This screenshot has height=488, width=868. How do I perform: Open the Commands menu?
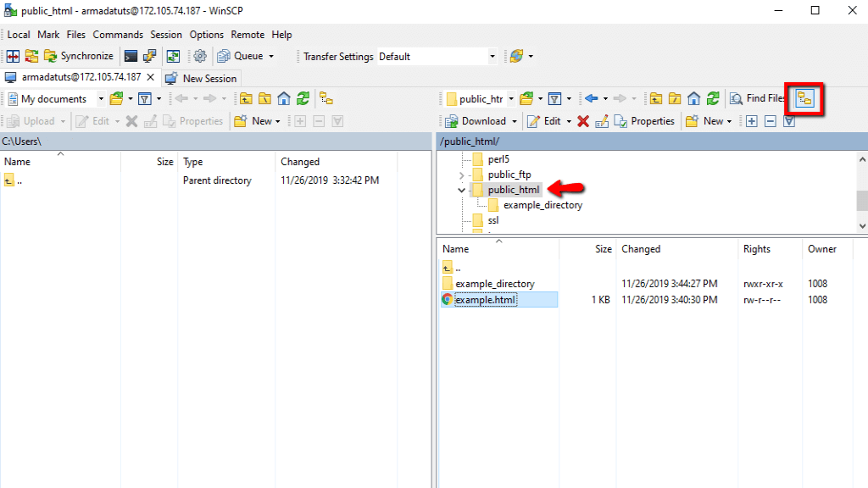118,34
